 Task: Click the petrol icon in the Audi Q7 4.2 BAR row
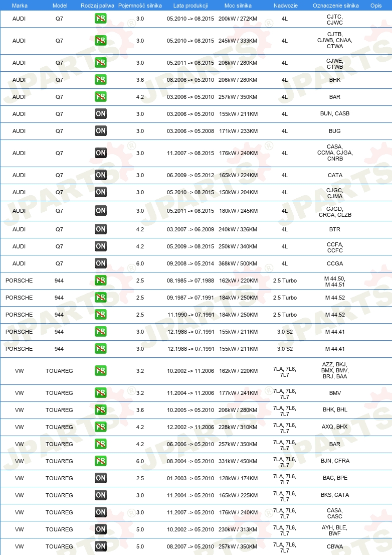[x=101, y=97]
